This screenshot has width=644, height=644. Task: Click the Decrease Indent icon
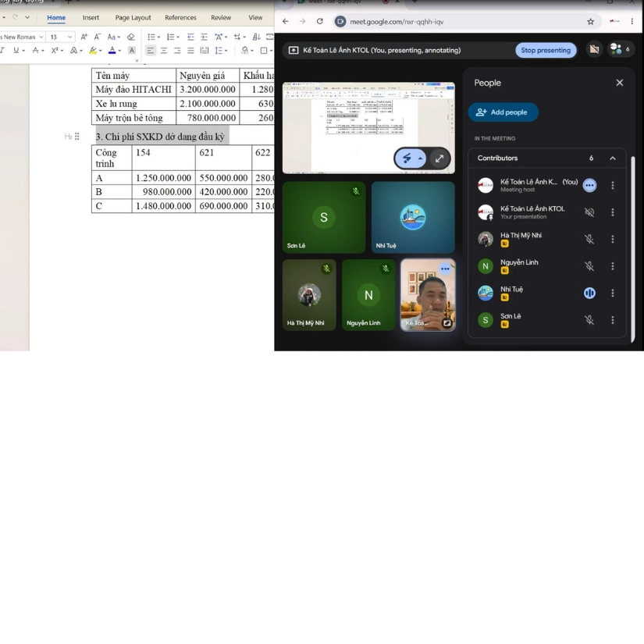190,37
